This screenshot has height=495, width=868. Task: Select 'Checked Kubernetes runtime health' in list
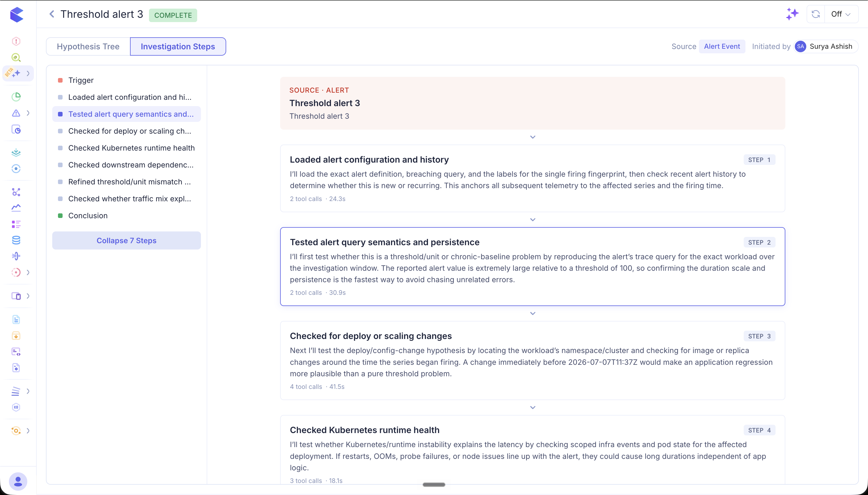[x=126, y=148]
